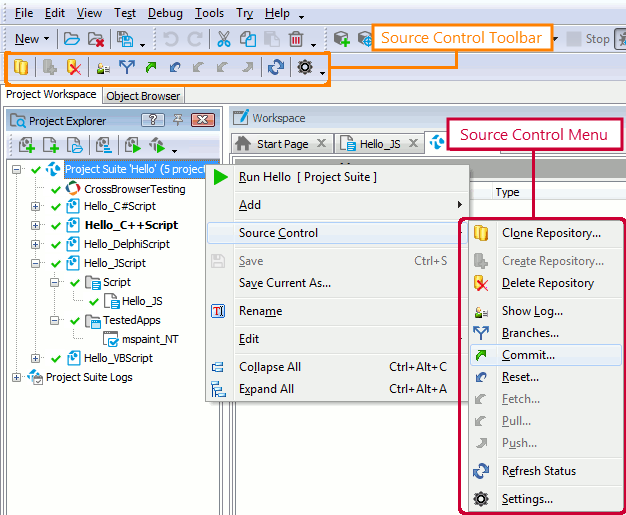Choose Rename in context menu
Image resolution: width=626 pixels, height=515 pixels.
(337, 311)
